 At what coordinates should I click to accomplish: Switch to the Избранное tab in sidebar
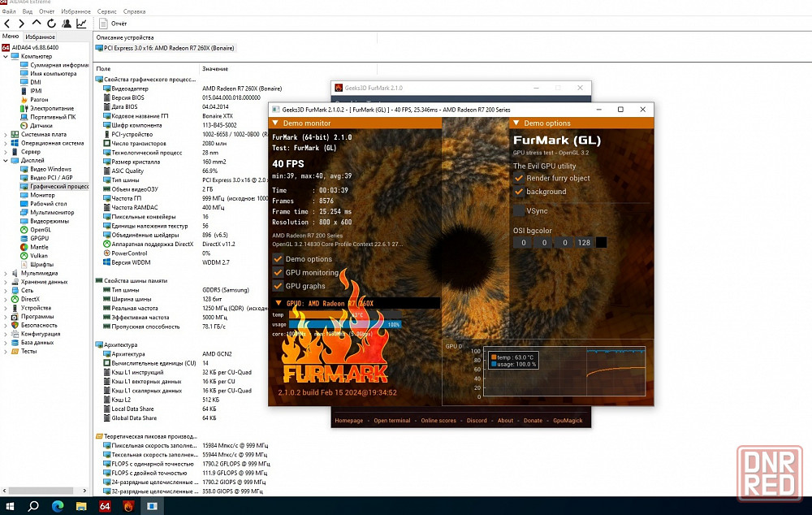coord(40,37)
